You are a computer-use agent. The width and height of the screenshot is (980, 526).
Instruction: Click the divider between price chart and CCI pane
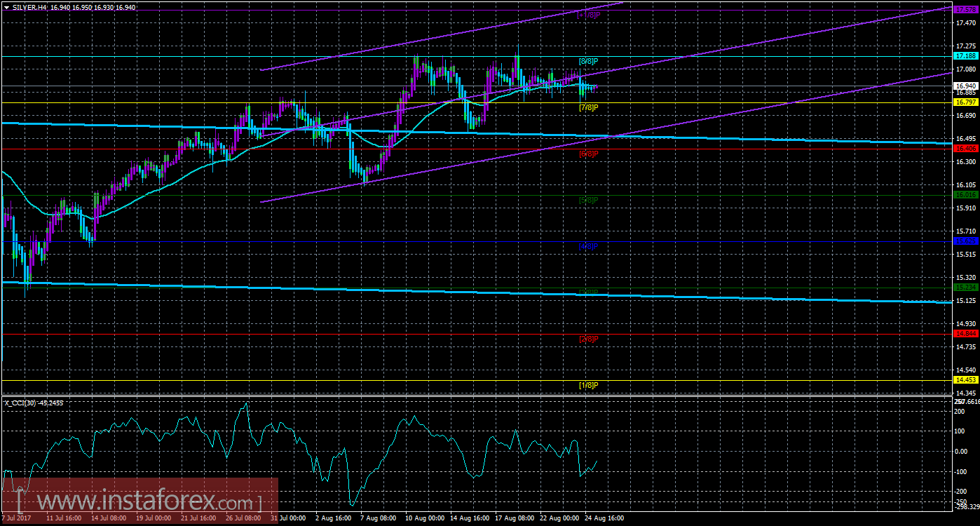477,396
